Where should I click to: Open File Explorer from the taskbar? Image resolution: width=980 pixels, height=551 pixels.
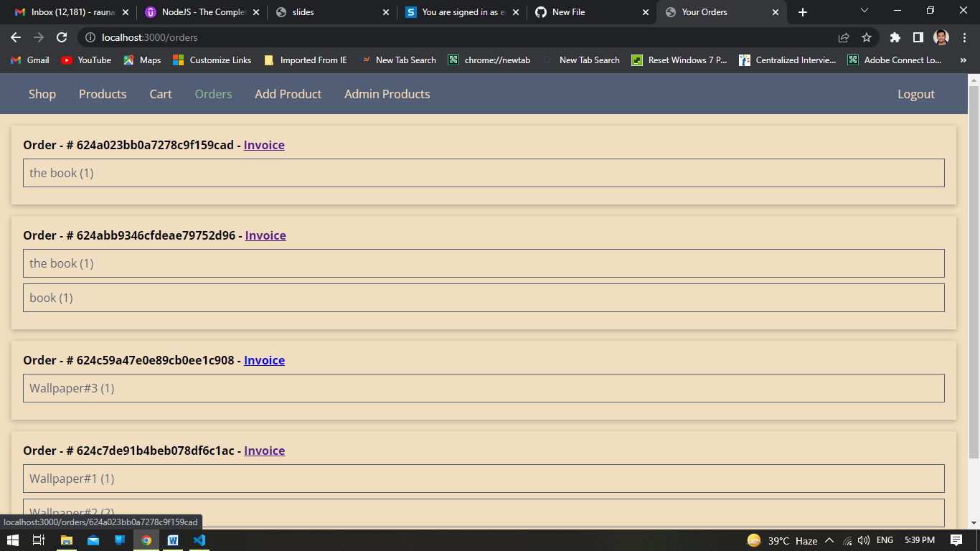coord(67,540)
